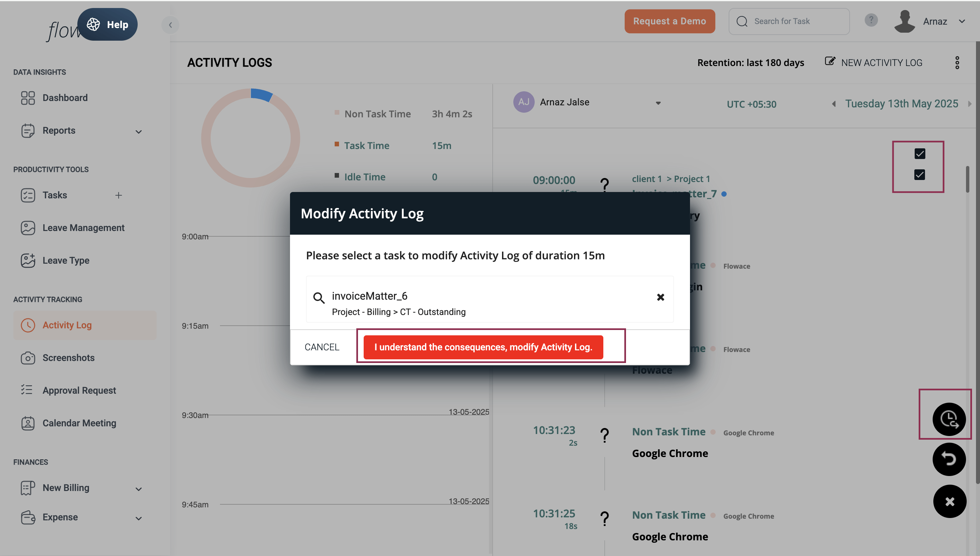The width and height of the screenshot is (980, 556).
Task: Click NEW ACTIVITY LOG link
Action: pos(873,63)
